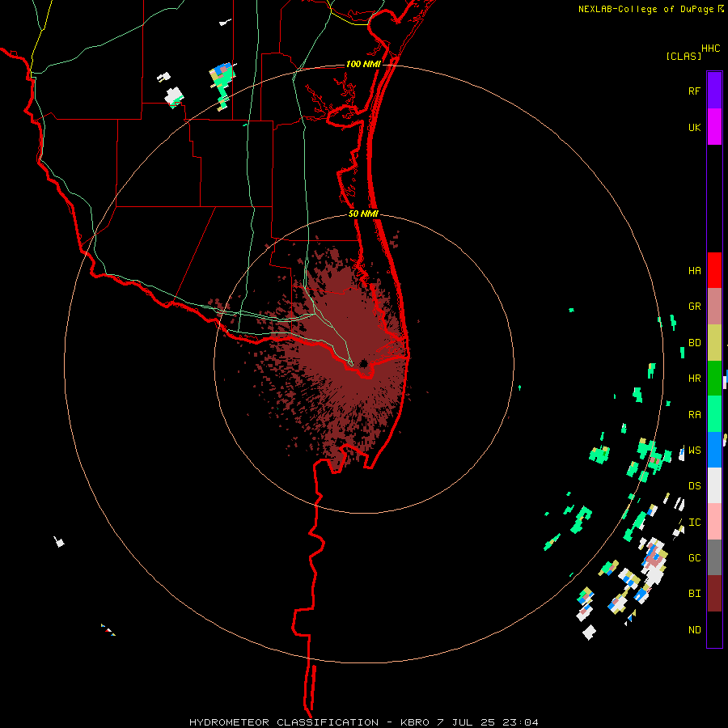Click the 100 NMI range ring label
The height and width of the screenshot is (728, 728).
[x=363, y=64]
